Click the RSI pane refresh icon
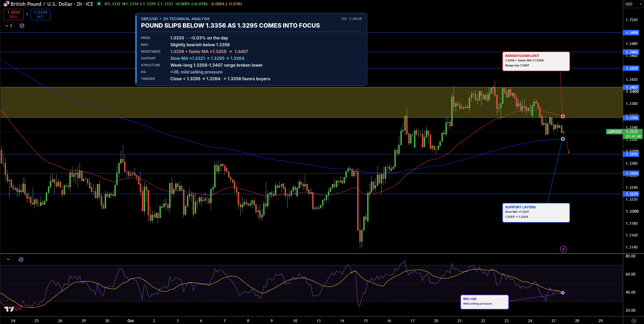 coord(21,260)
